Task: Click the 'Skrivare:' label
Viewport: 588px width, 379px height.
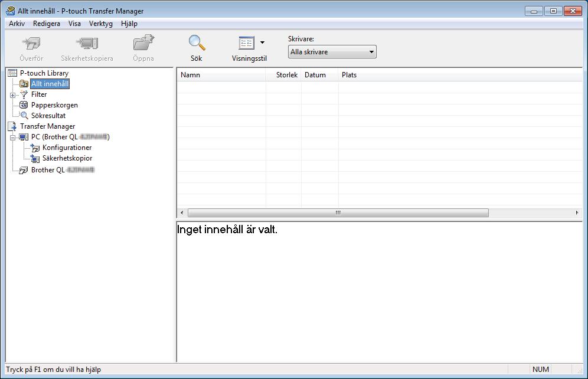Action: (300, 38)
